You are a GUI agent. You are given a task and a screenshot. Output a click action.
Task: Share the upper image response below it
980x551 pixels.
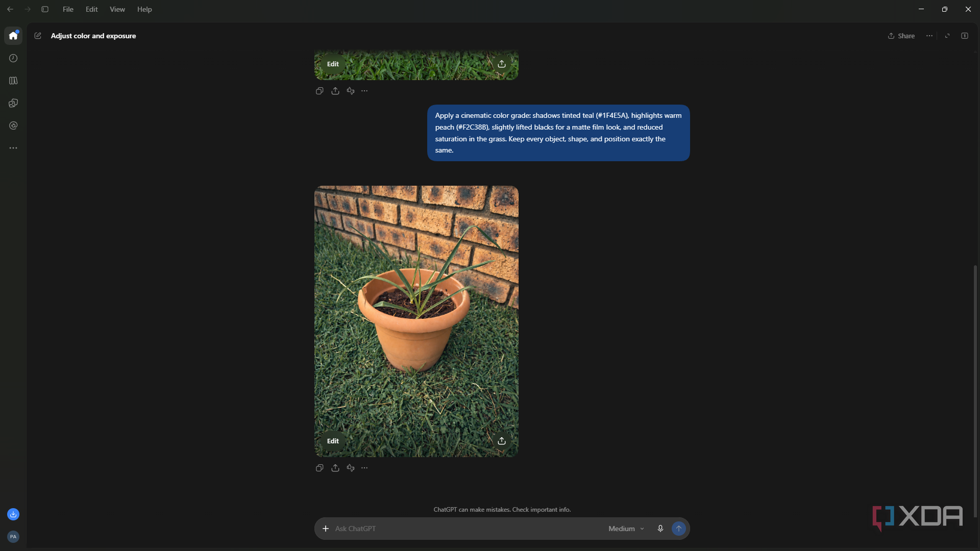pyautogui.click(x=335, y=91)
